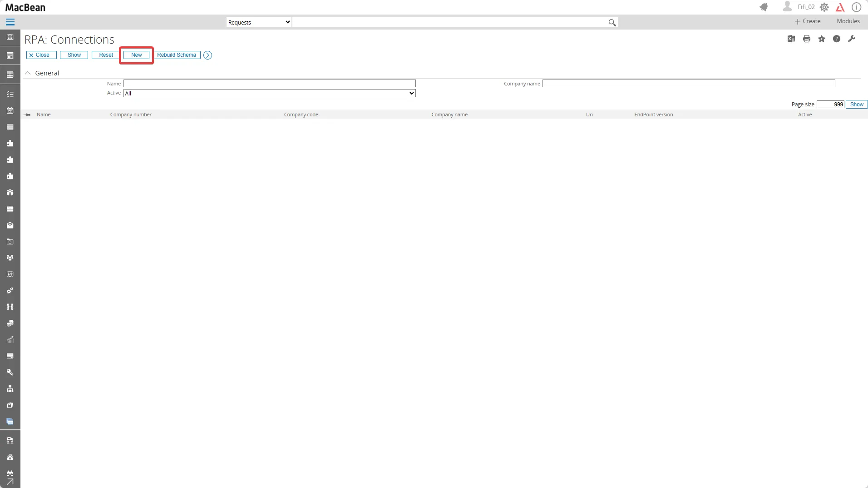
Task: View the info circle icon top right
Action: click(857, 7)
